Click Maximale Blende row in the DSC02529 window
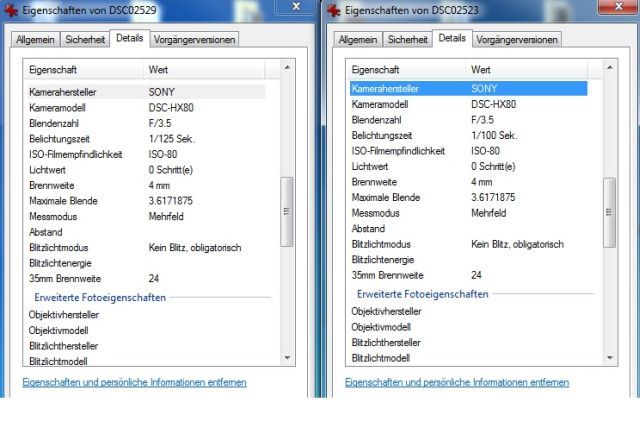The image size is (640, 427). click(x=146, y=201)
